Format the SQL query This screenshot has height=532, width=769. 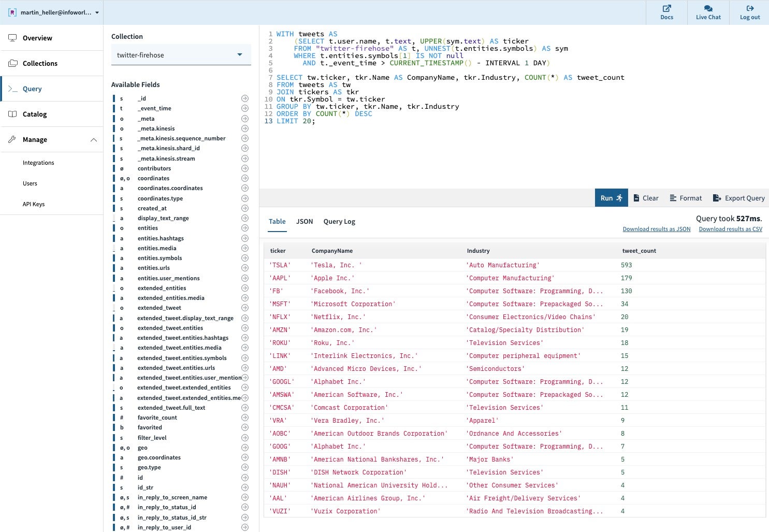point(686,198)
